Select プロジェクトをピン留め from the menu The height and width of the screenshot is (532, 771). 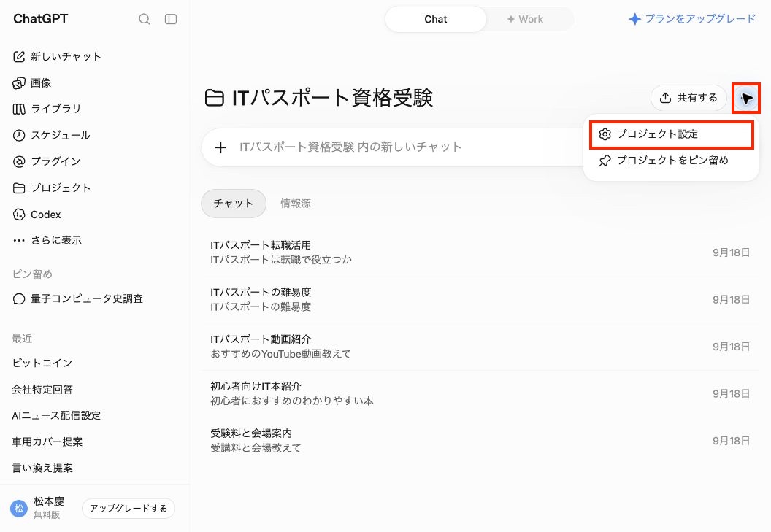(671, 161)
